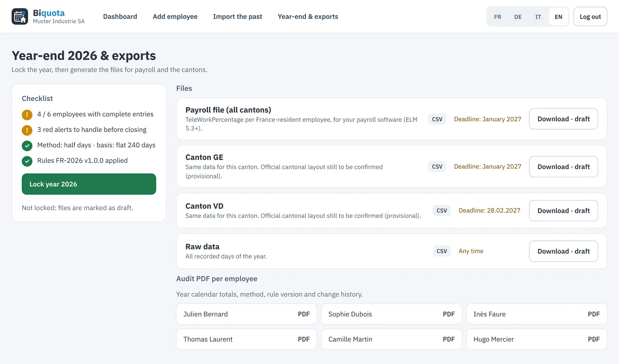Image resolution: width=619 pixels, height=364 pixels.
Task: Click 'Not locked: files are marked as draft.'
Action: point(77,208)
